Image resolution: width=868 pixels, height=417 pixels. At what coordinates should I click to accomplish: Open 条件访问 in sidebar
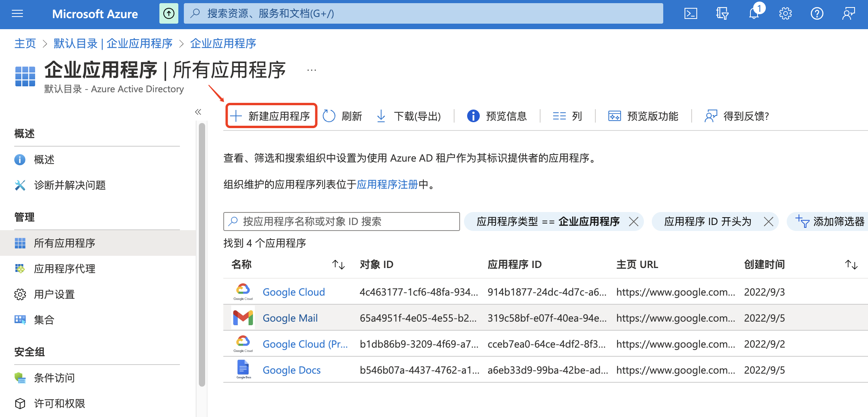click(x=98, y=378)
